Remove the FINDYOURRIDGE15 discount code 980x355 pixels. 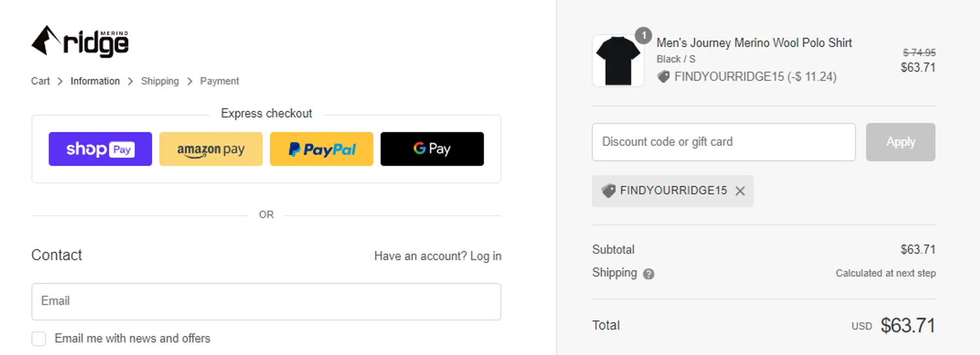[x=740, y=191]
